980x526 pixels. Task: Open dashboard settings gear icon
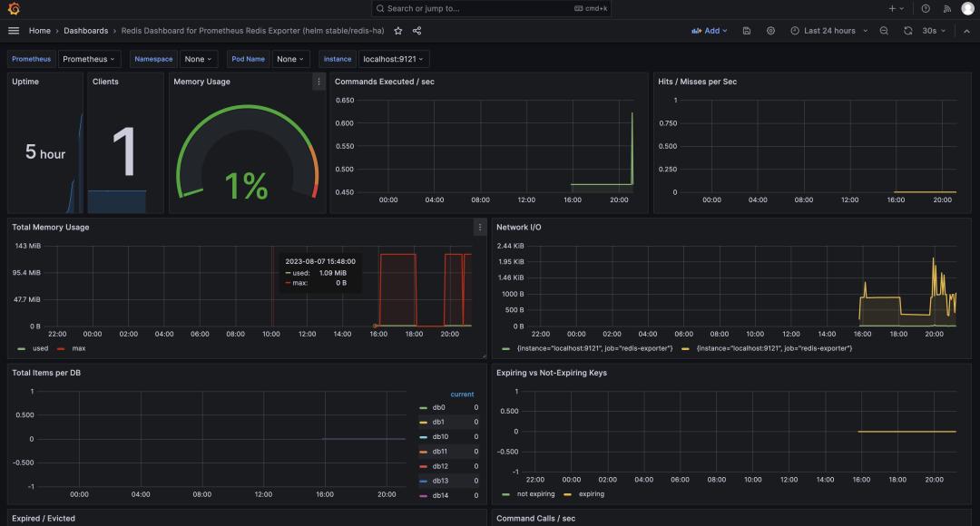pyautogui.click(x=770, y=31)
